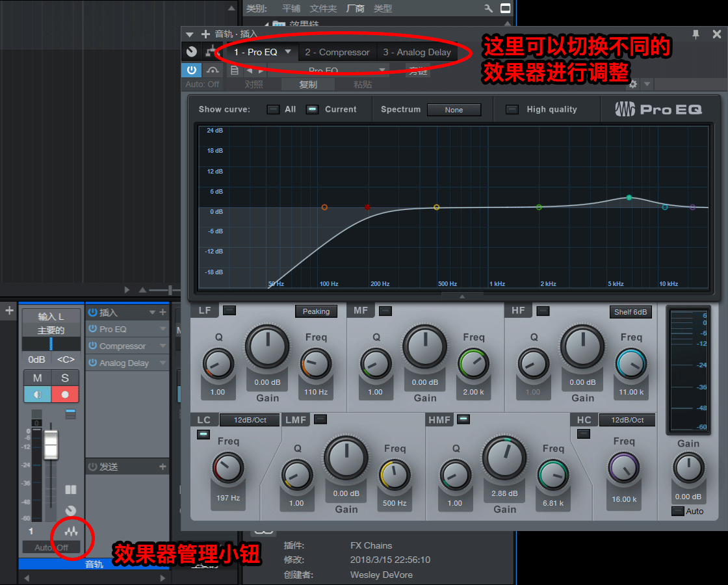
Task: Click the LF Freq value 110 Hz
Action: (316, 392)
